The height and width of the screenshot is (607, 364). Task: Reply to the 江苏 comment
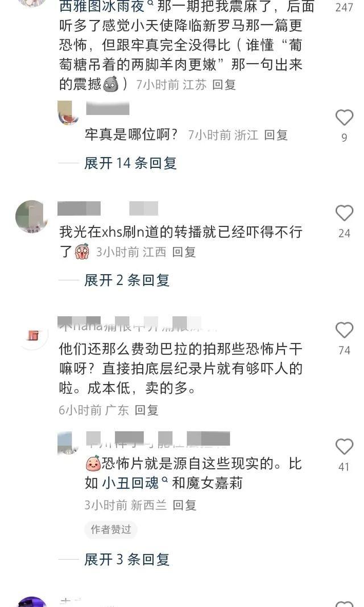point(224,85)
